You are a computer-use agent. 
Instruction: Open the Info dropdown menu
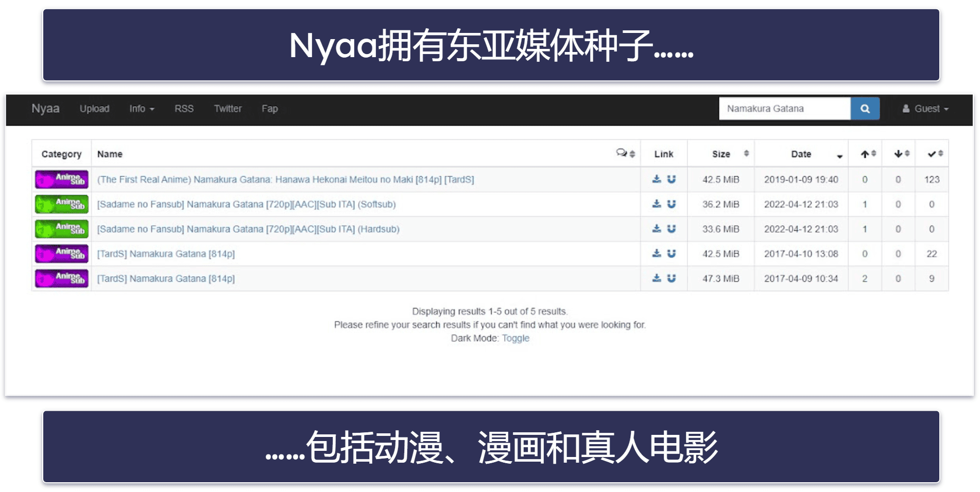click(x=142, y=109)
